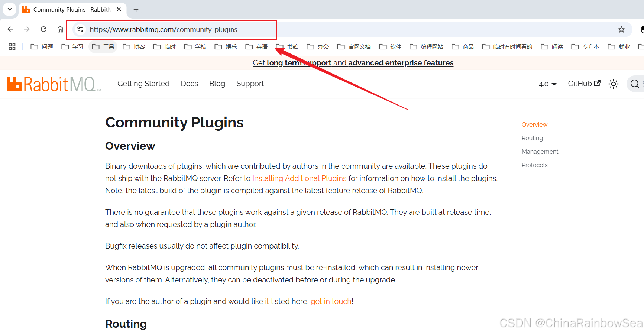Open the 临时 bookmark folder
The width and height of the screenshot is (644, 334).
[x=164, y=46]
